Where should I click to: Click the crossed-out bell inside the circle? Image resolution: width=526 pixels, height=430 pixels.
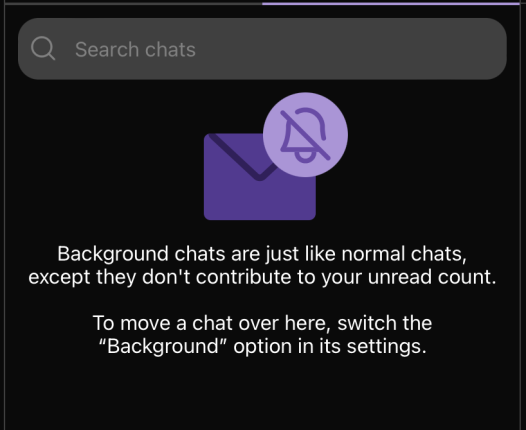(305, 135)
